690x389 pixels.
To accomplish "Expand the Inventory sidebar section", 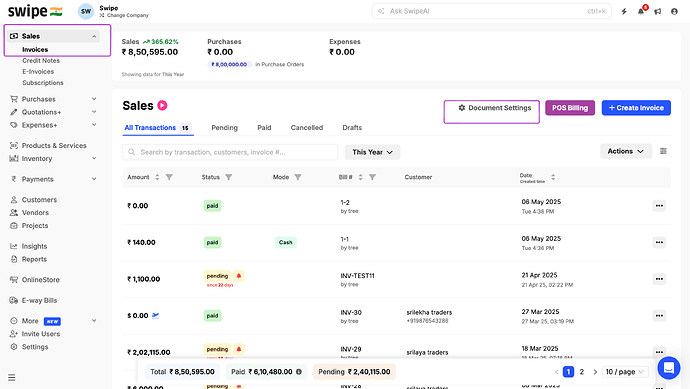I will 94,158.
